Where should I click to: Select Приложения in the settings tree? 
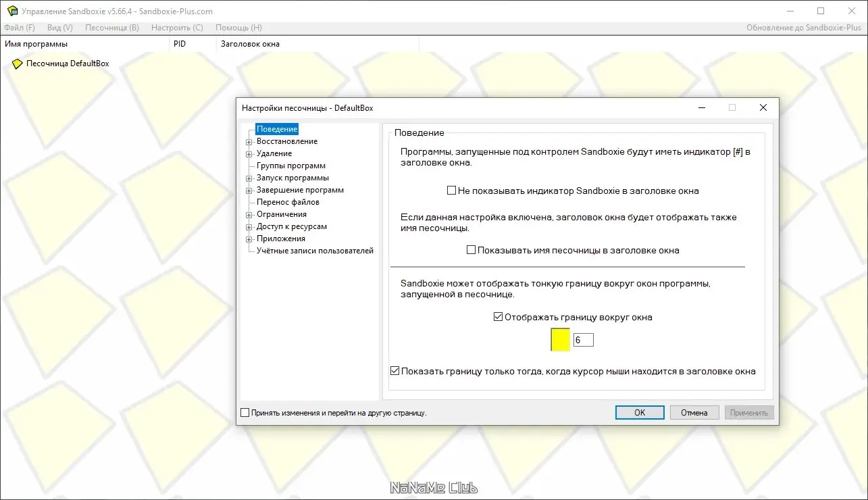[x=281, y=239]
